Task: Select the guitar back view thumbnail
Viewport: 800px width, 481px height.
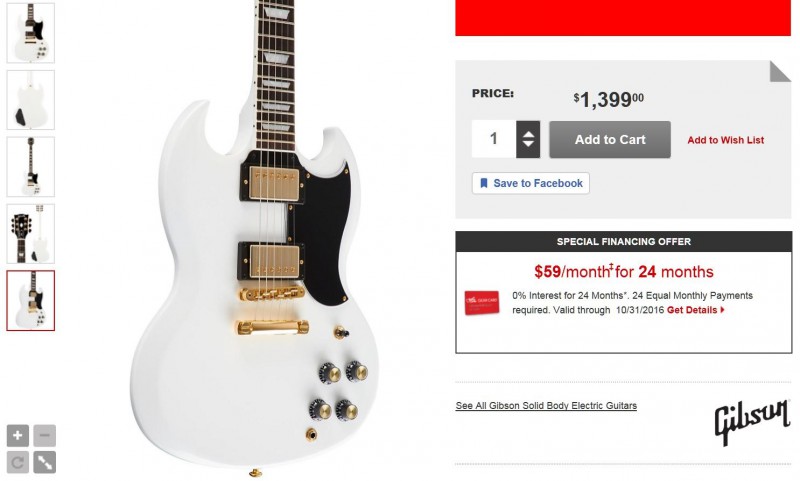Action: [x=31, y=99]
